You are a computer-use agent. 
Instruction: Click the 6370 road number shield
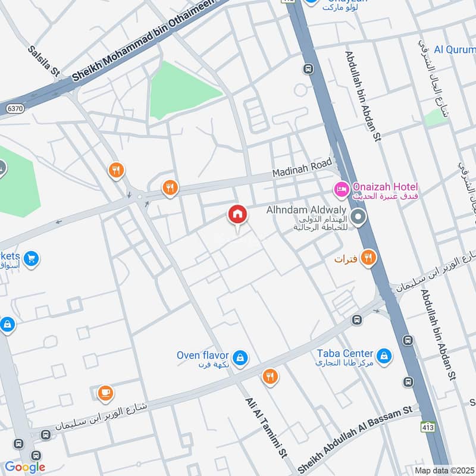[x=15, y=109]
